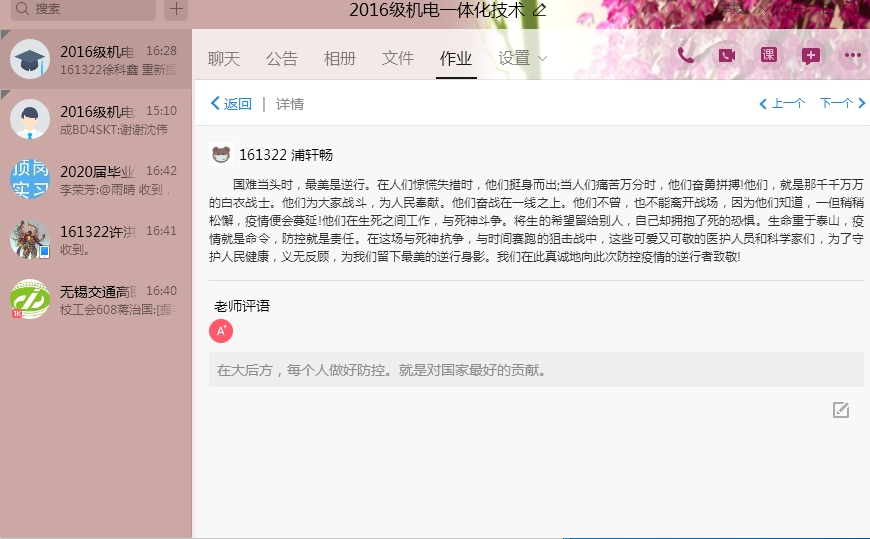This screenshot has height=539, width=870.
Task: Select the 2020届毕业 chat with 顶岗实习 avatar
Action: pyautogui.click(x=96, y=180)
